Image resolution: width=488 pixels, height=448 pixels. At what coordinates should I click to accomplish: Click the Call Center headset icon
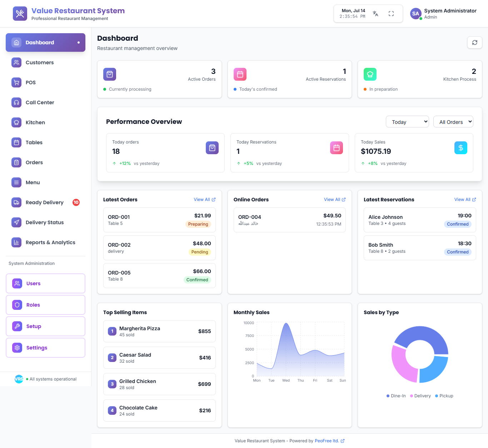coord(16,102)
